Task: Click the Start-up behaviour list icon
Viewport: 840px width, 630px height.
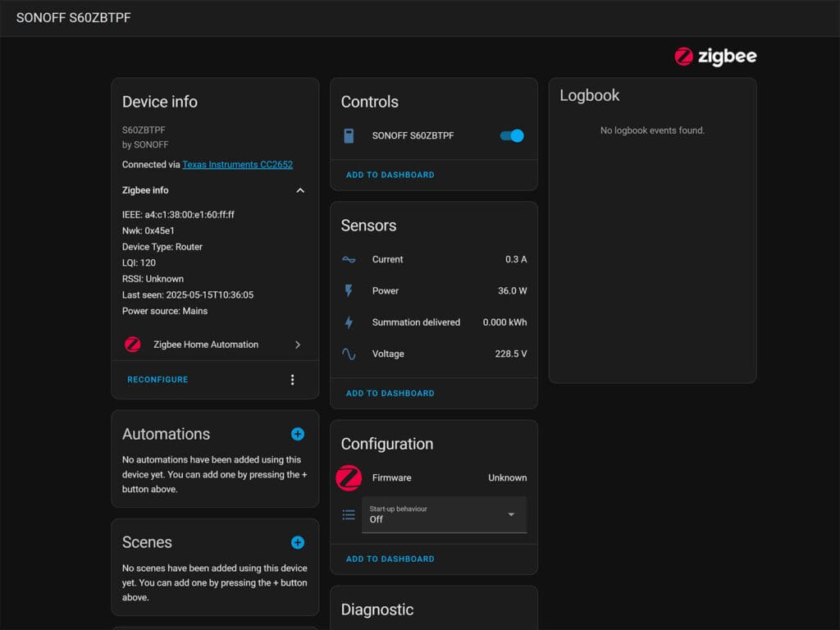Action: coord(349,515)
